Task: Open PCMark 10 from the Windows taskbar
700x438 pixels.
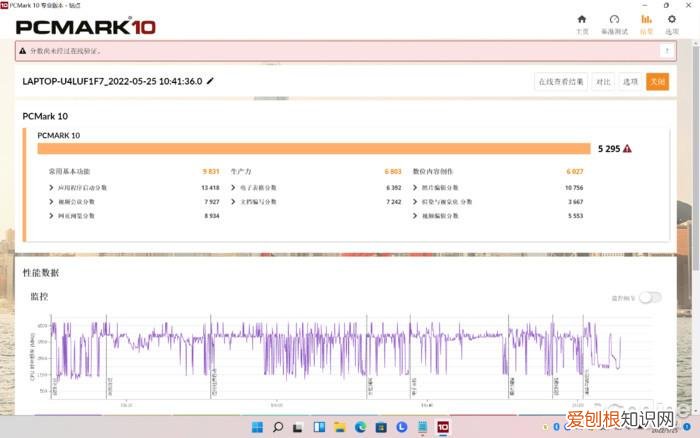Action: 442,428
